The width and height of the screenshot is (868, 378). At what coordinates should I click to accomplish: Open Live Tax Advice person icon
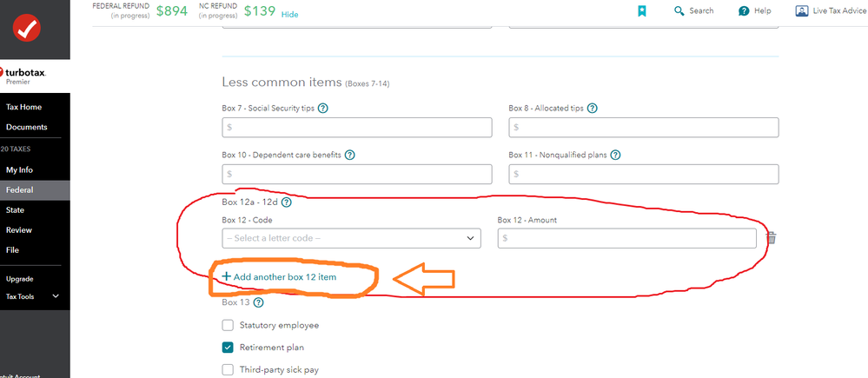802,11
